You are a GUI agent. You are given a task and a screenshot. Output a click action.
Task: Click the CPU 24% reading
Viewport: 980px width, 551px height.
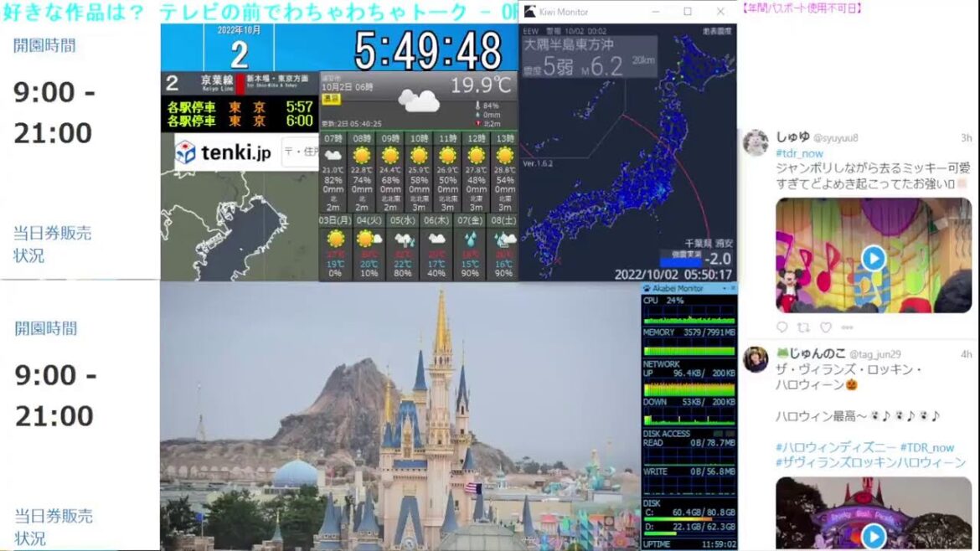click(x=663, y=301)
